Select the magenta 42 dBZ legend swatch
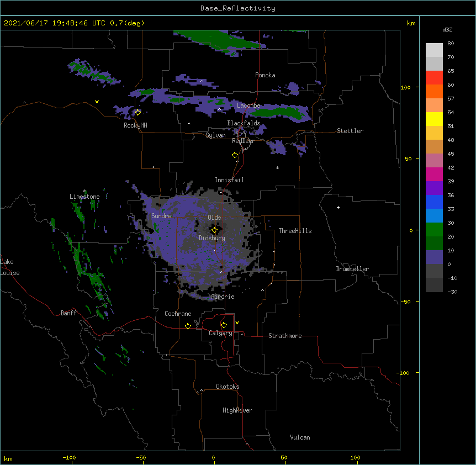Viewport: 476px width, 465px height. (434, 174)
